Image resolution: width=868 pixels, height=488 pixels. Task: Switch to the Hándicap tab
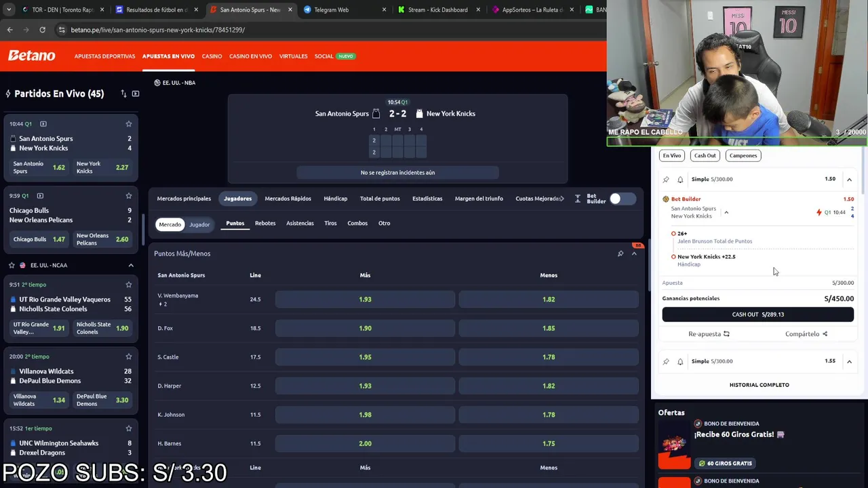(335, 199)
